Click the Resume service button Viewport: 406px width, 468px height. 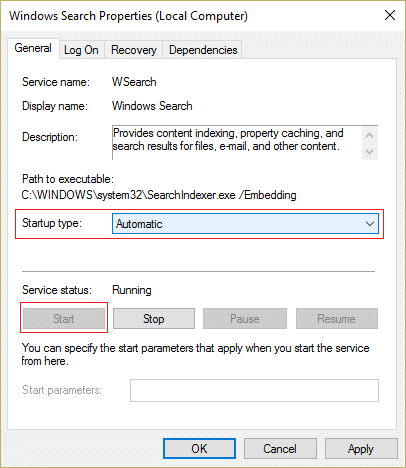point(337,319)
